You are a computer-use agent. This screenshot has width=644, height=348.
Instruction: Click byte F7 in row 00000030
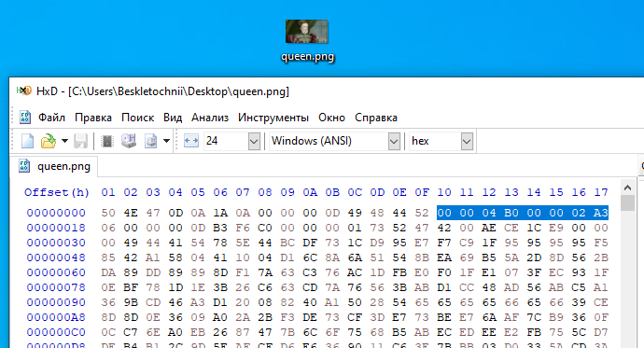pos(444,243)
